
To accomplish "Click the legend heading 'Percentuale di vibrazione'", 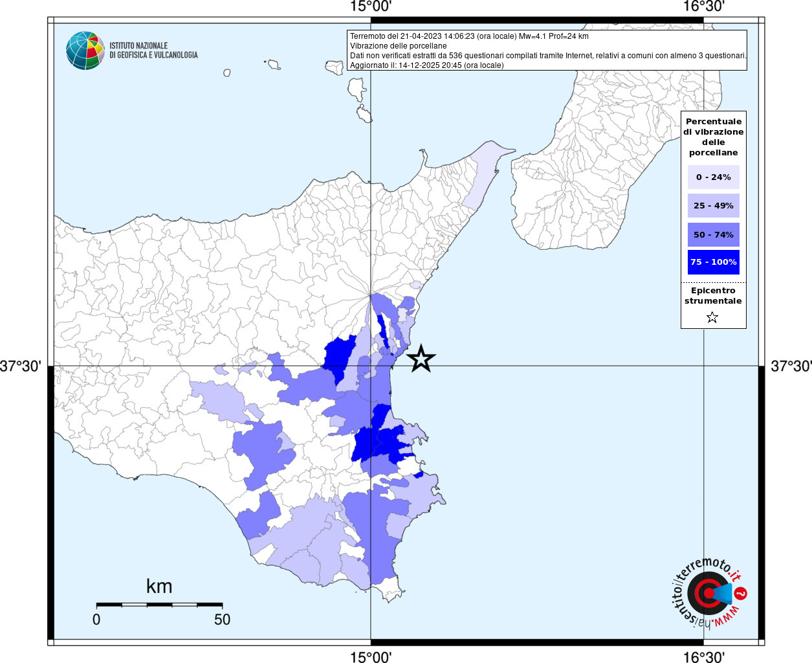I will [x=713, y=137].
